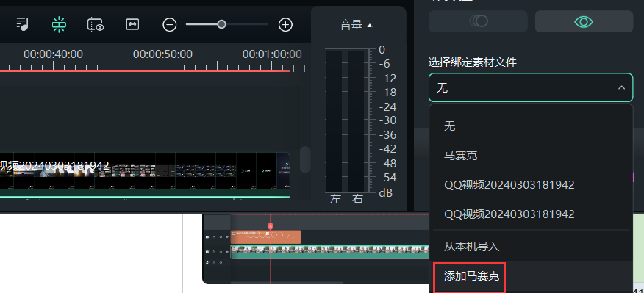
Task: Click the 添加马赛克 option
Action: [471, 276]
